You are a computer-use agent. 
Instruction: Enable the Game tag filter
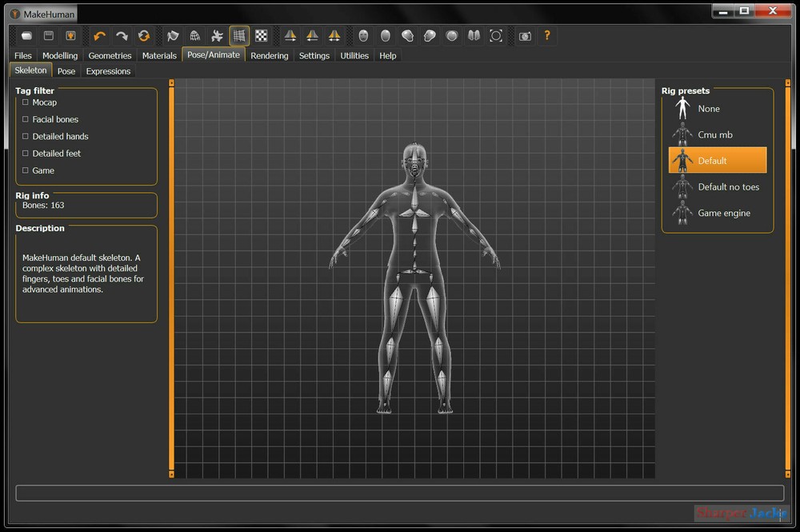pos(26,170)
